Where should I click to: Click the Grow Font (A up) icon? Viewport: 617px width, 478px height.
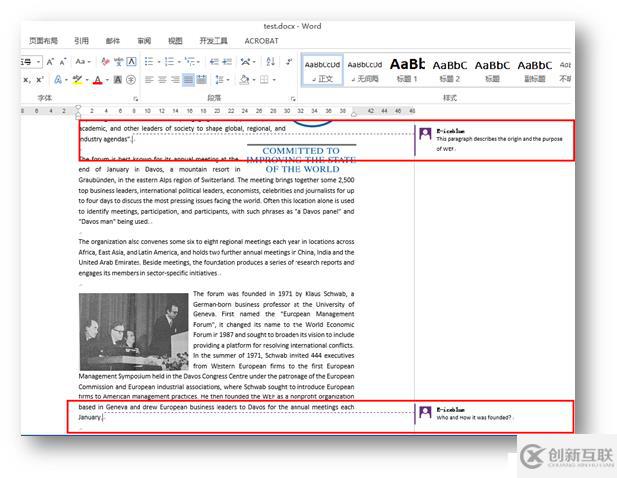(50, 62)
